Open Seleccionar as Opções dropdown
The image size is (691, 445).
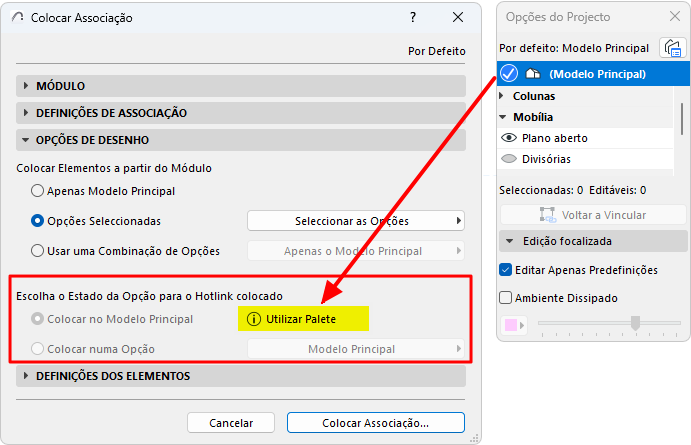click(356, 221)
